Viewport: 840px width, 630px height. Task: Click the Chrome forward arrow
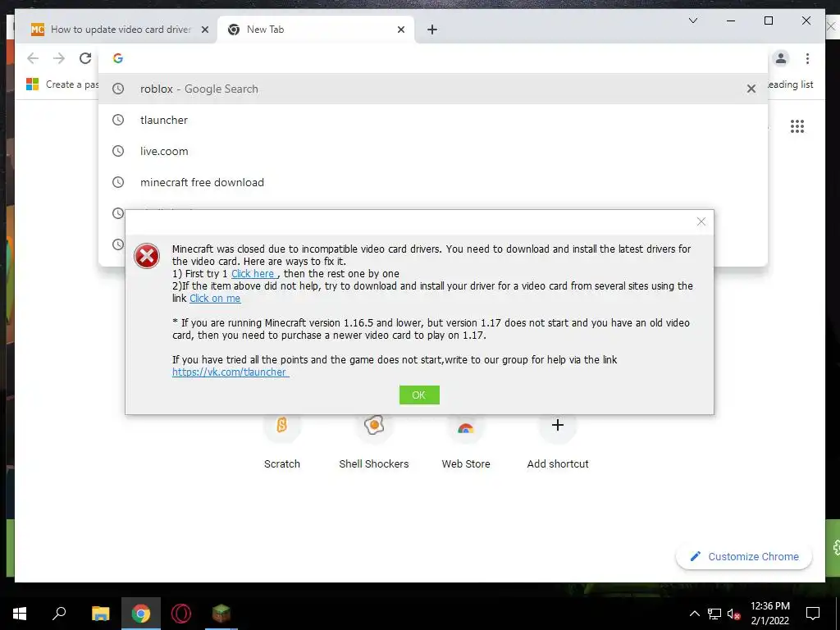tap(59, 58)
